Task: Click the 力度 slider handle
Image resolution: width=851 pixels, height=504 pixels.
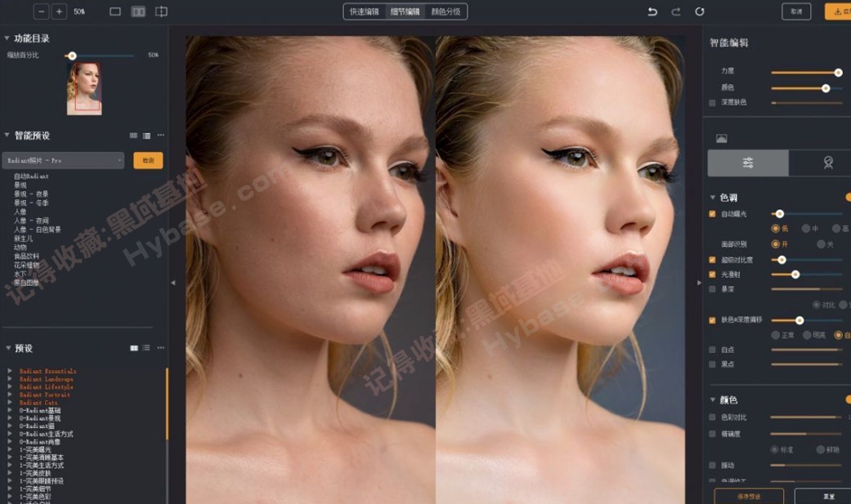Action: pos(838,72)
